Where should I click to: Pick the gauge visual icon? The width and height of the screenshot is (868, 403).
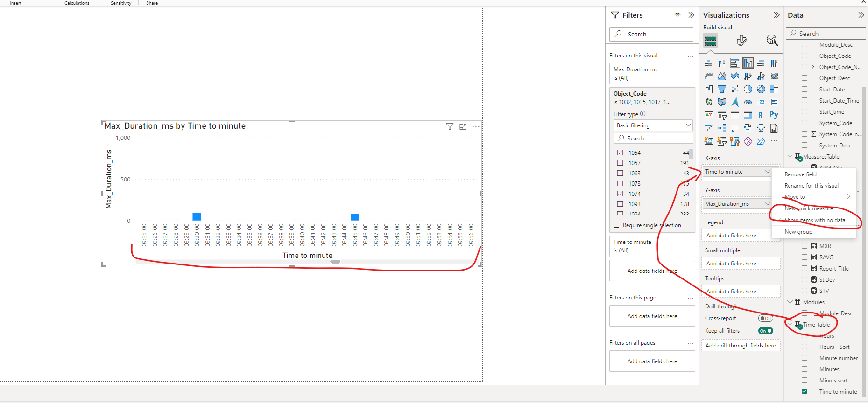tap(748, 102)
